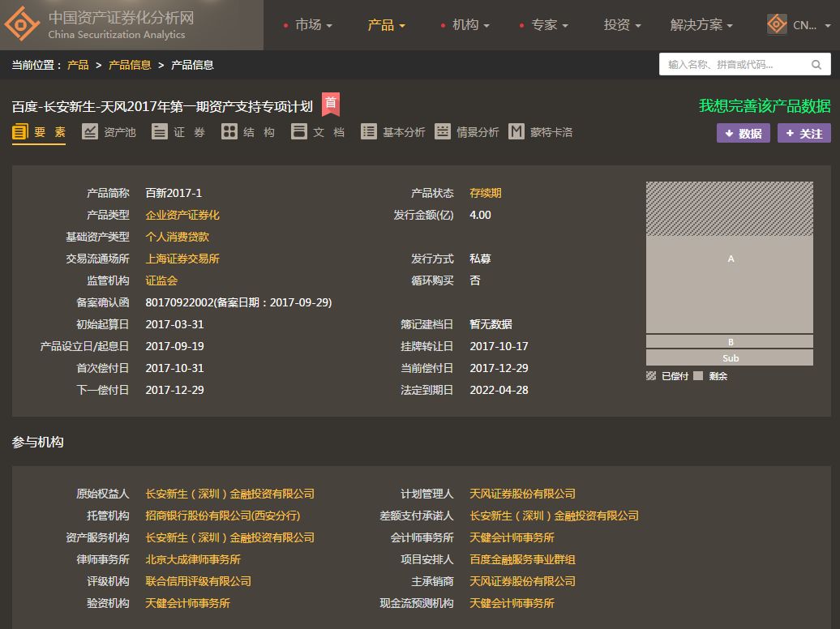Click the A tranche block in chart
Screen dimensions: 840x629
pos(730,285)
